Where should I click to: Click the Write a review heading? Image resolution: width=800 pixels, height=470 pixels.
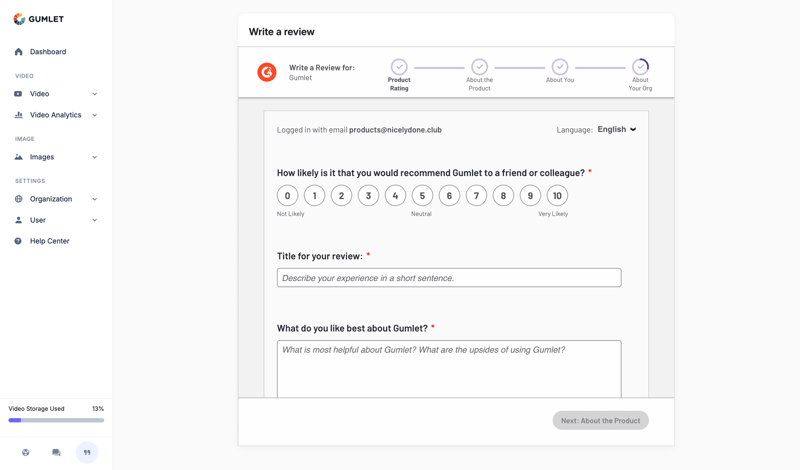[x=282, y=32]
